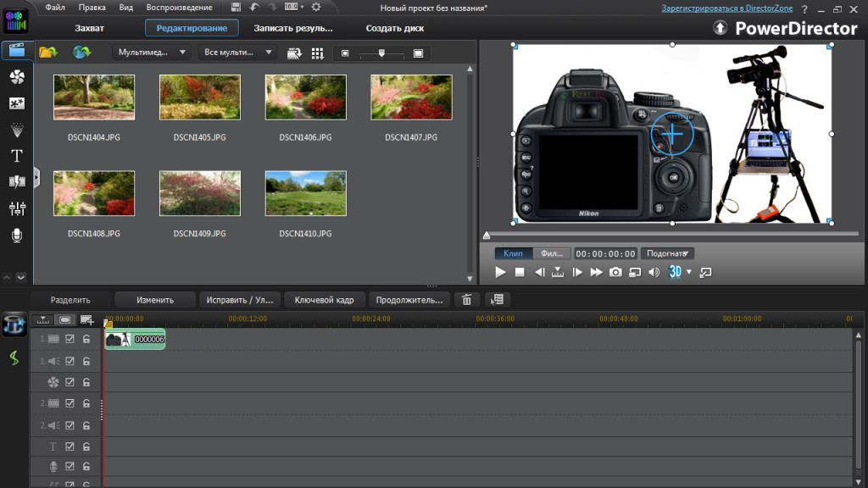Toggle title track enable checkbox
Viewport: 868px width, 488px height.
coord(70,446)
